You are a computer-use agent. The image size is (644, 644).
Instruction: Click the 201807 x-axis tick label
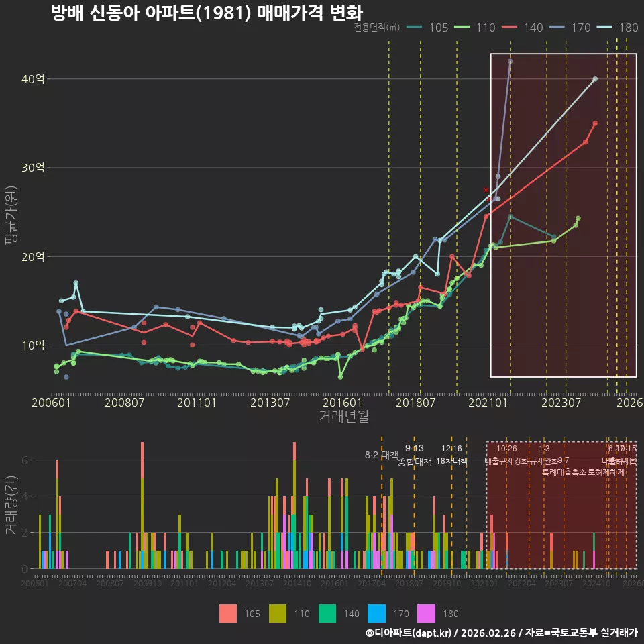tap(415, 402)
